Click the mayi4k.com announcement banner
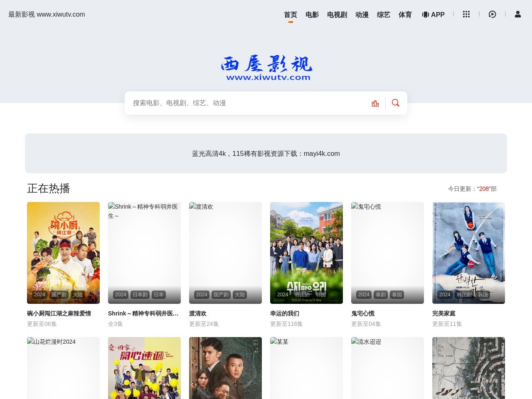 266,153
